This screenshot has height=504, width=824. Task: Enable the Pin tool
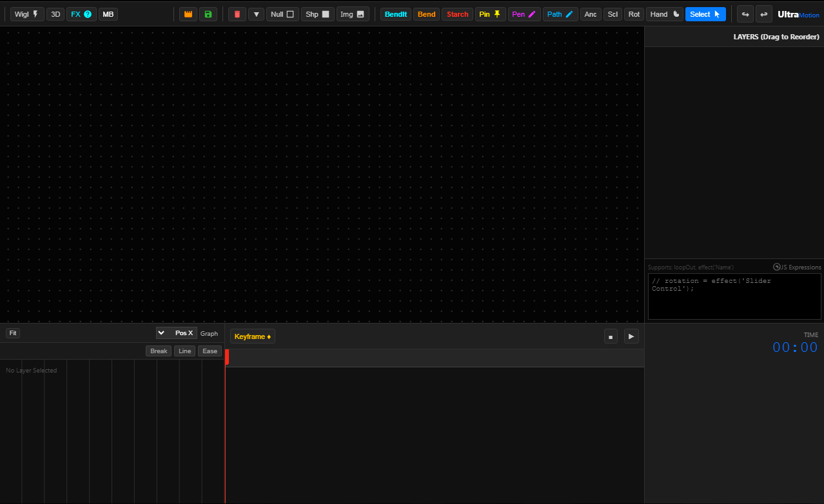coord(489,14)
